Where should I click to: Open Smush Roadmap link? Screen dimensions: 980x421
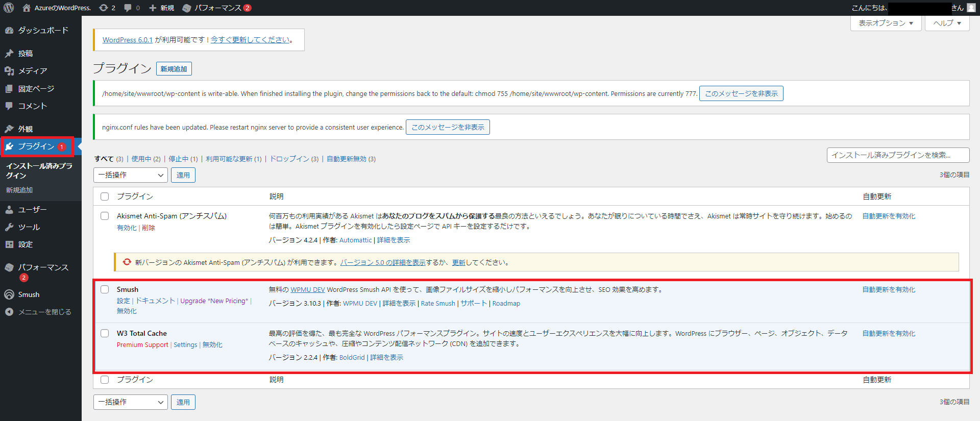506,303
